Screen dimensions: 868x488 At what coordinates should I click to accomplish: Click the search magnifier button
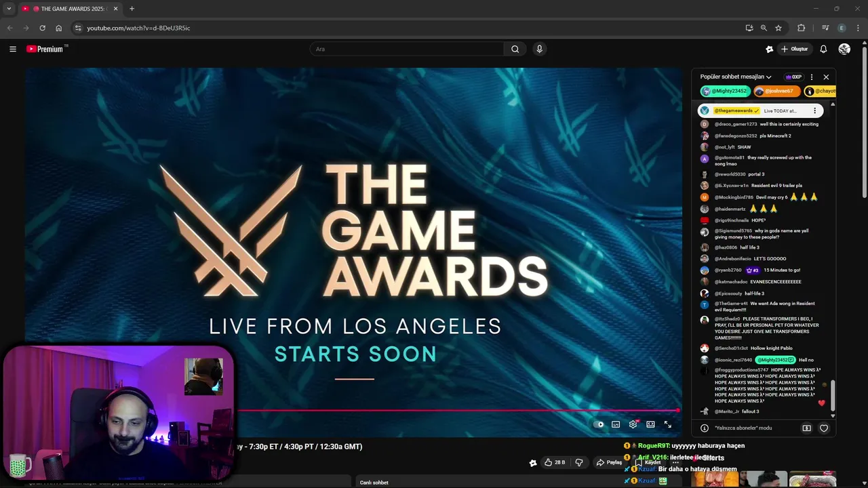coord(515,49)
